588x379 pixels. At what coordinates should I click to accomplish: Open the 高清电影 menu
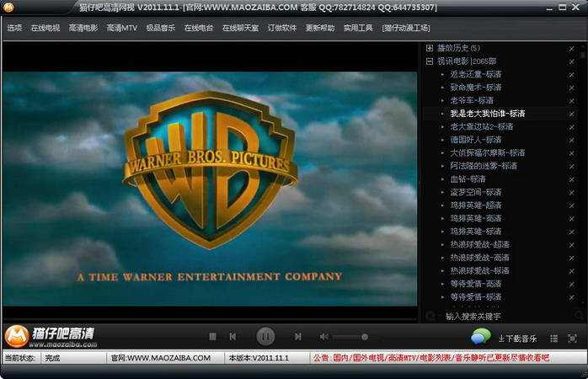[x=83, y=28]
